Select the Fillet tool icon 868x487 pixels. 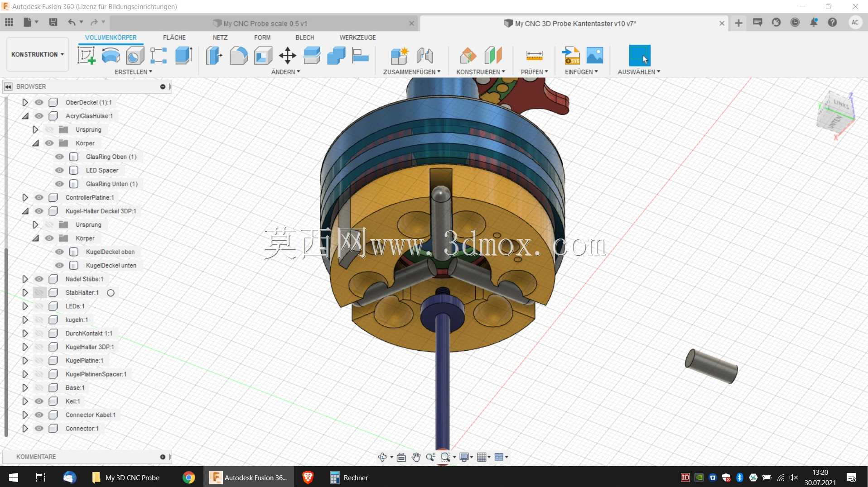(239, 55)
